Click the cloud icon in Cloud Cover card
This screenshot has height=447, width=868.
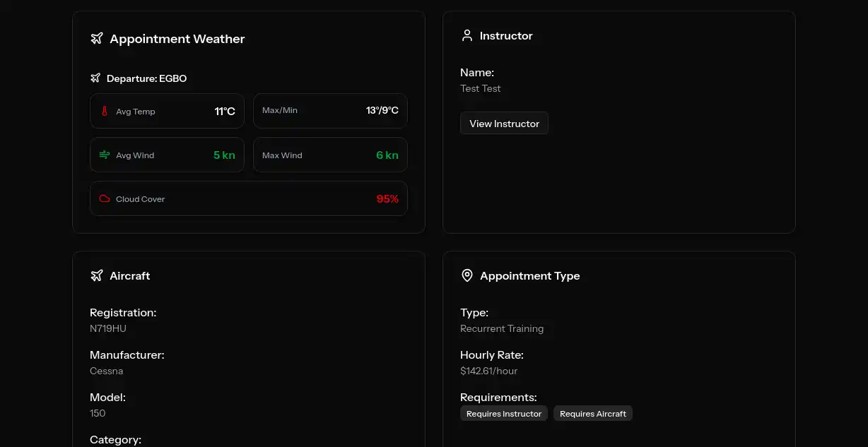click(x=104, y=198)
